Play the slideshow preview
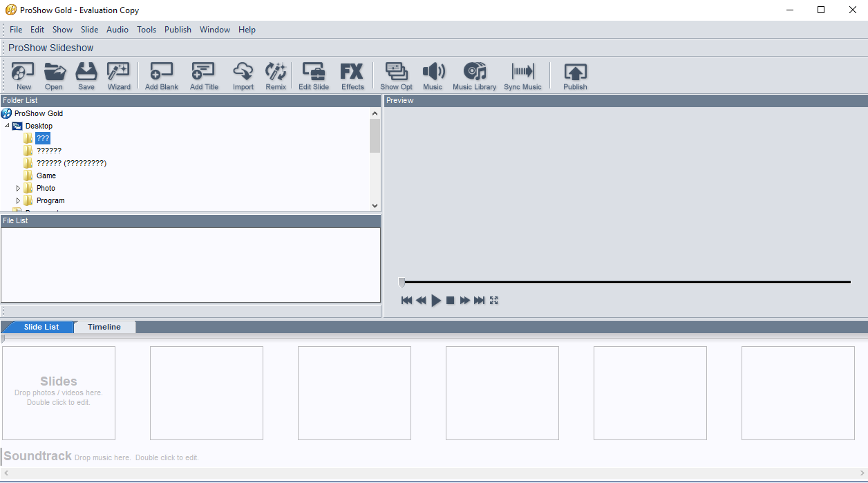The height and width of the screenshot is (483, 868). tap(436, 301)
